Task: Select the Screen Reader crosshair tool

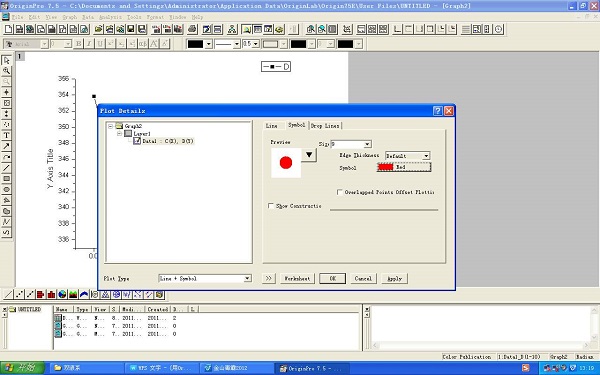Action: point(6,92)
